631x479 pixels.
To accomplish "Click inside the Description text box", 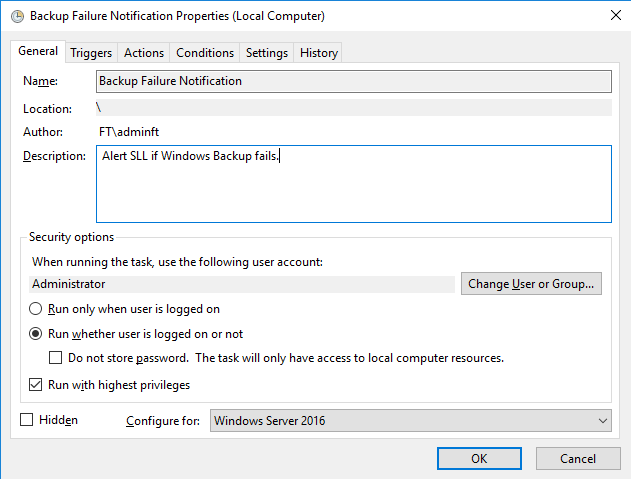I will click(x=353, y=190).
